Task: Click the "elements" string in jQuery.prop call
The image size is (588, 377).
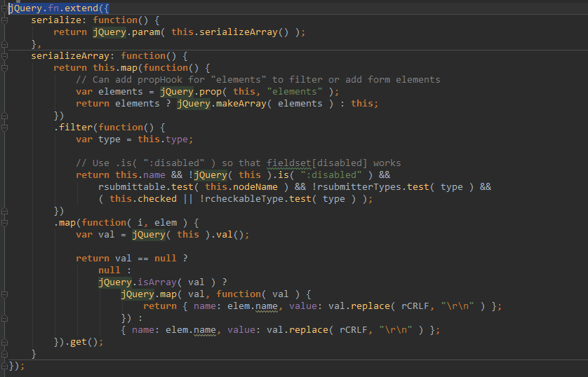Action: (x=295, y=92)
